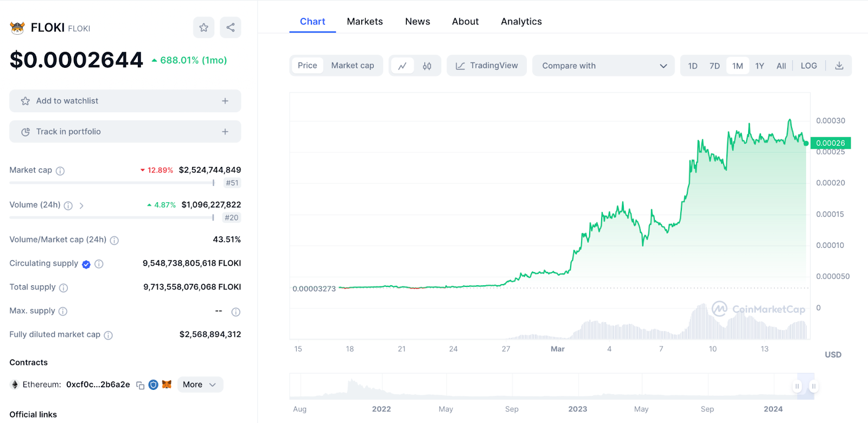
Task: Click the Market cap rank progress bar
Action: (x=112, y=183)
